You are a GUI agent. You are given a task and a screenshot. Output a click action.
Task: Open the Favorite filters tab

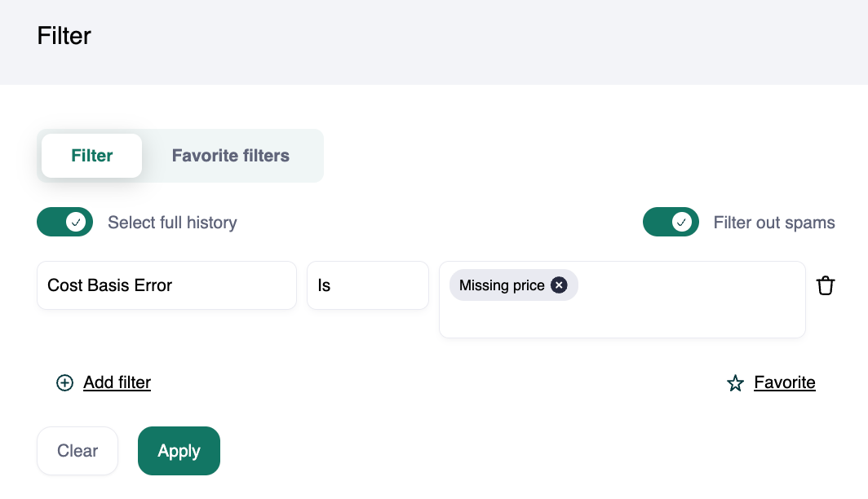[x=231, y=156]
